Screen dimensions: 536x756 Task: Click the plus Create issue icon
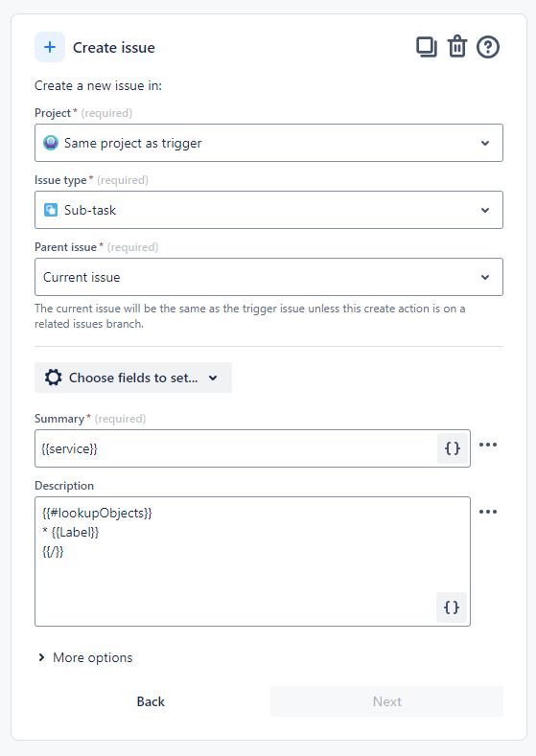[x=50, y=47]
